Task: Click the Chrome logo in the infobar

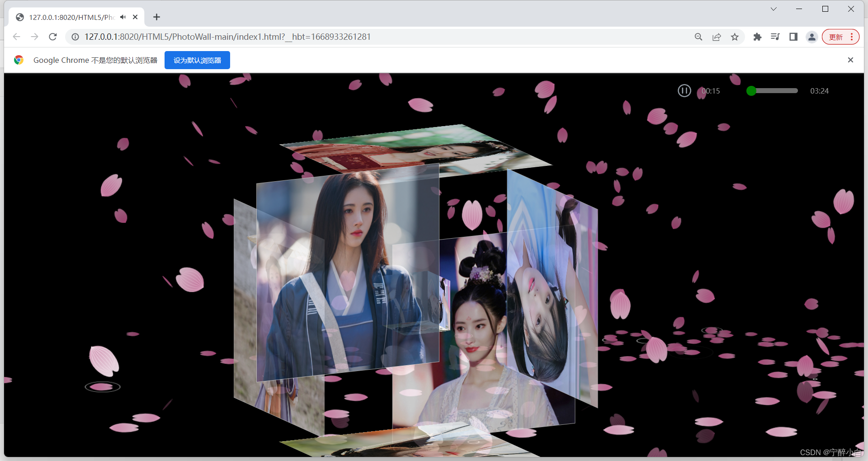Action: [19, 60]
